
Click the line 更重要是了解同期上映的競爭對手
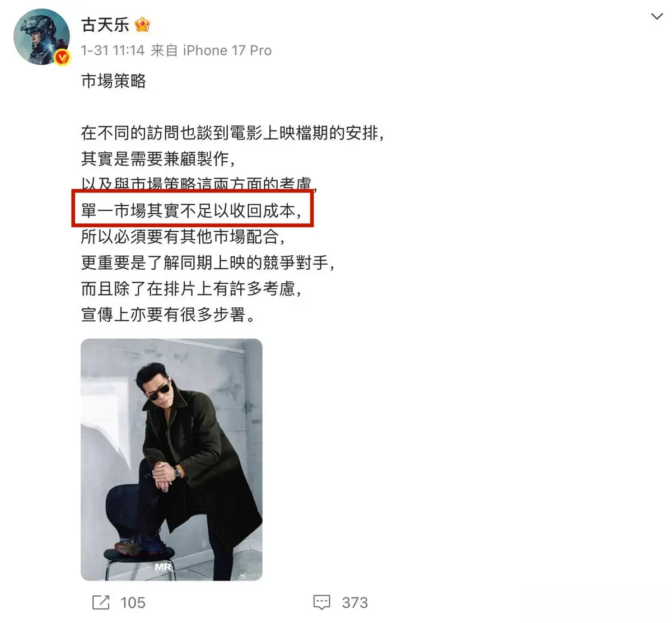pos(208,263)
